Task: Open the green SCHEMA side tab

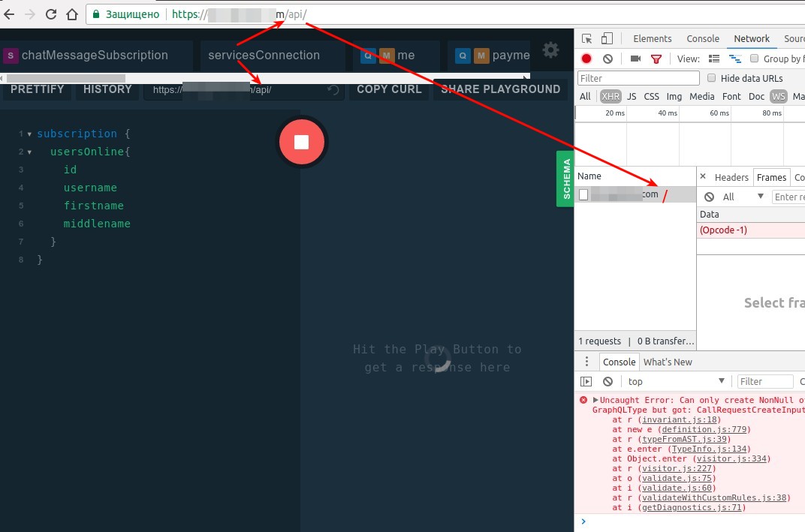Action: [x=565, y=179]
